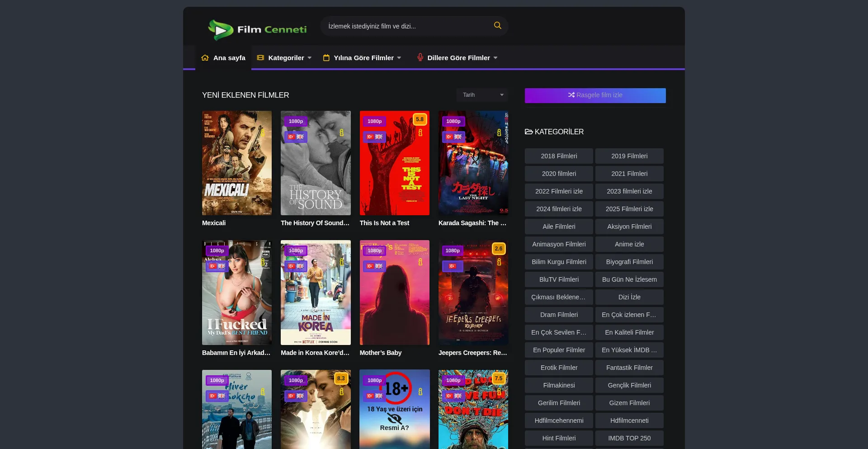The image size is (868, 449).
Task: Open the En Kaliteli Filmler category
Action: (x=629, y=332)
